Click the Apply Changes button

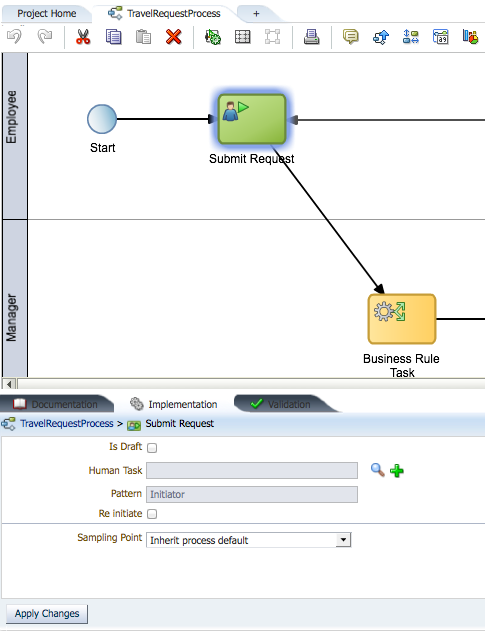point(47,614)
